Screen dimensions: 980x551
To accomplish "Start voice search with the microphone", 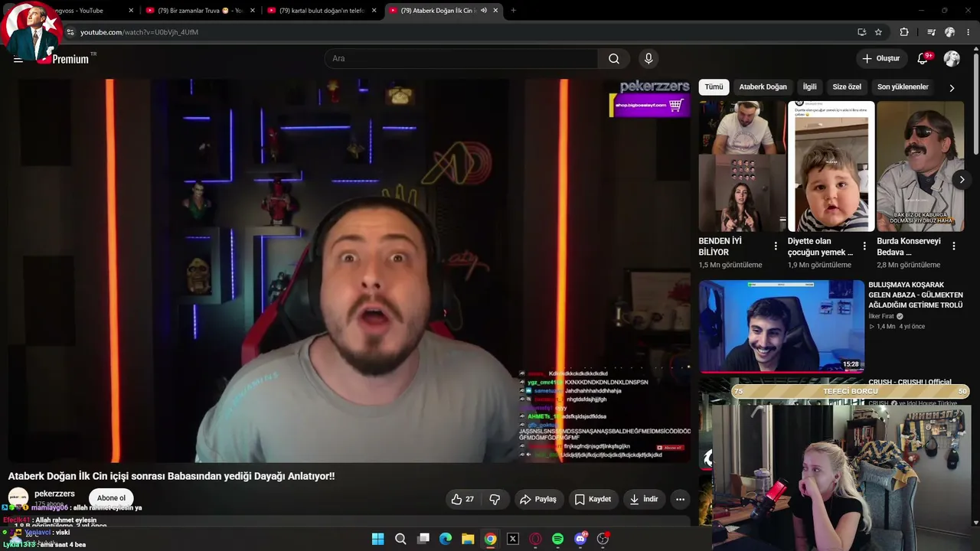I will coord(648,59).
